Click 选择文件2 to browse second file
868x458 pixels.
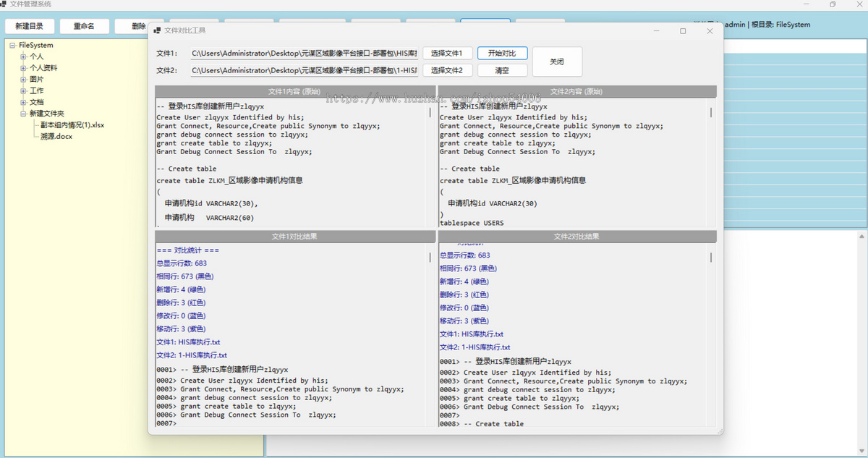point(447,71)
